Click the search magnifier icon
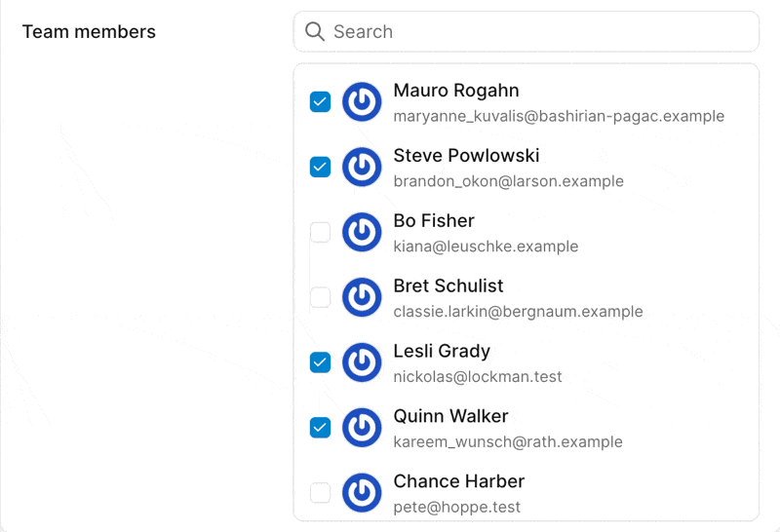780x532 pixels. (315, 32)
